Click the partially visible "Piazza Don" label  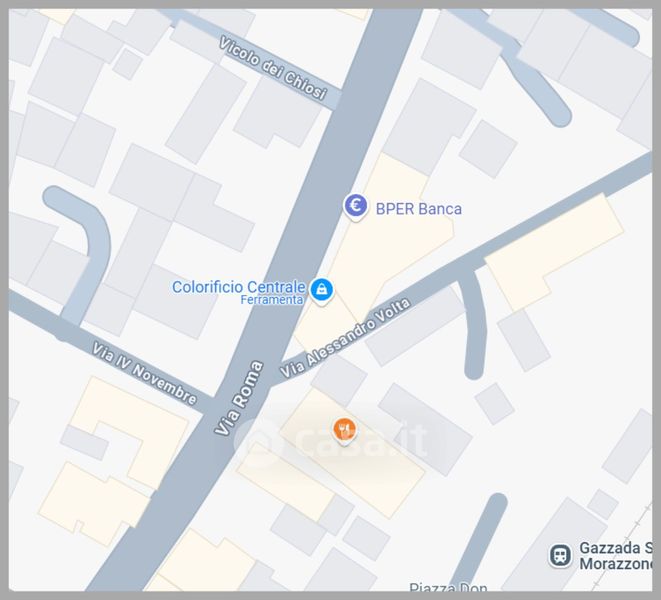tap(448, 587)
